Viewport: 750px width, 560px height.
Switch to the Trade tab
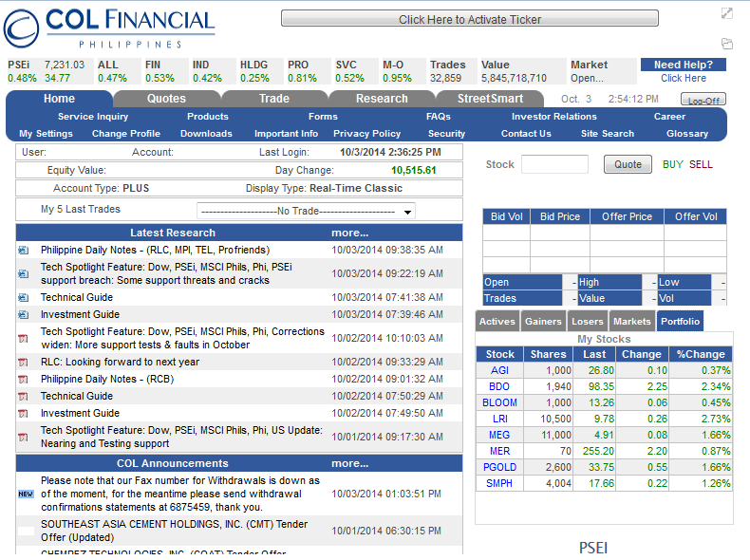tap(274, 99)
